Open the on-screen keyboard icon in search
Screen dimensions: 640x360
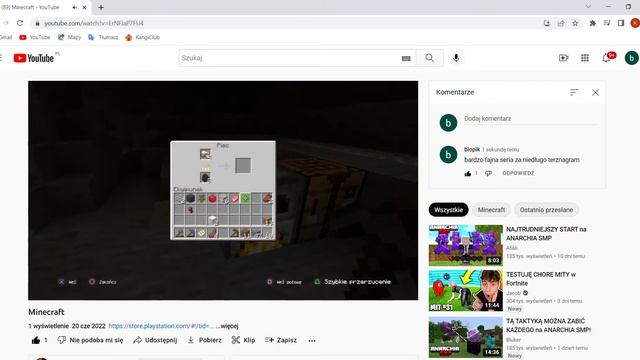tap(406, 58)
